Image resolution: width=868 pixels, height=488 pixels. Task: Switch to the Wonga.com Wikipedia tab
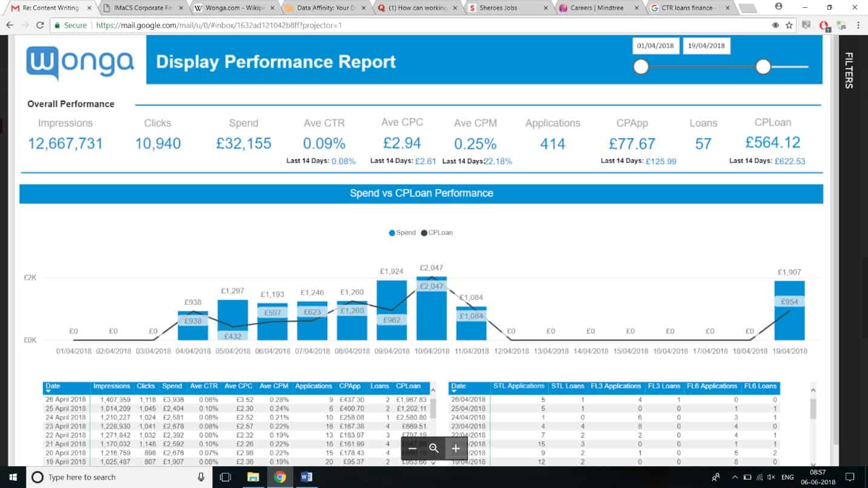235,8
